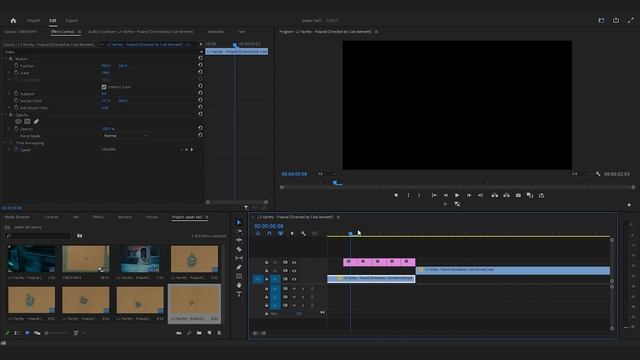Select the Track Select Forward tool
This screenshot has height=360, width=640.
(239, 231)
